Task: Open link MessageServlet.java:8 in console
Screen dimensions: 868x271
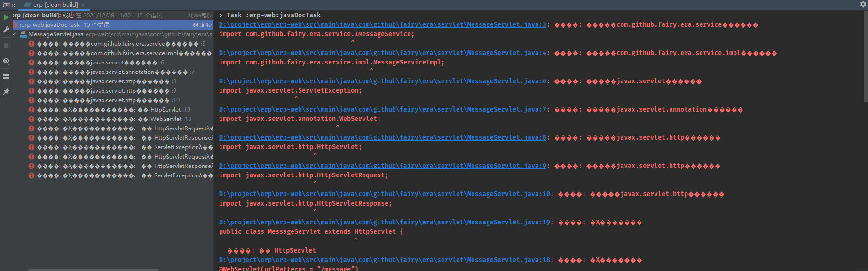Action: coord(383,138)
